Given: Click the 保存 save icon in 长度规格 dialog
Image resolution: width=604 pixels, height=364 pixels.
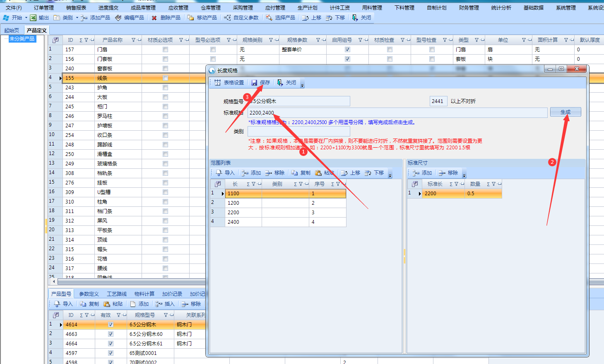Looking at the screenshot, I should click(x=254, y=83).
